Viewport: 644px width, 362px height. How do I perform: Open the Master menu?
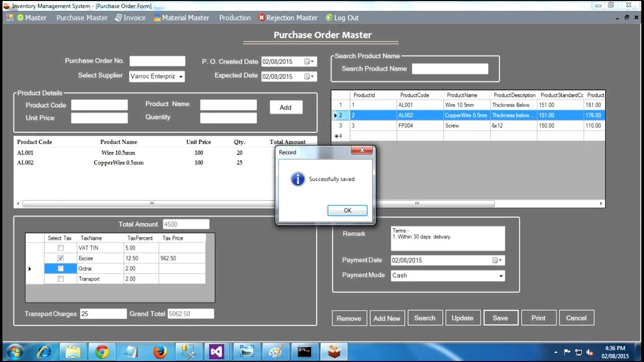tap(32, 18)
